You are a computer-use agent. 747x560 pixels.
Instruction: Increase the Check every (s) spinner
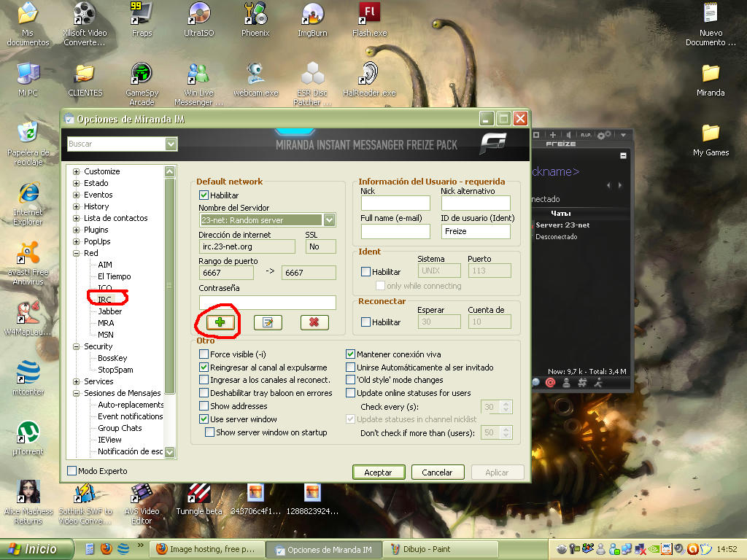point(506,404)
